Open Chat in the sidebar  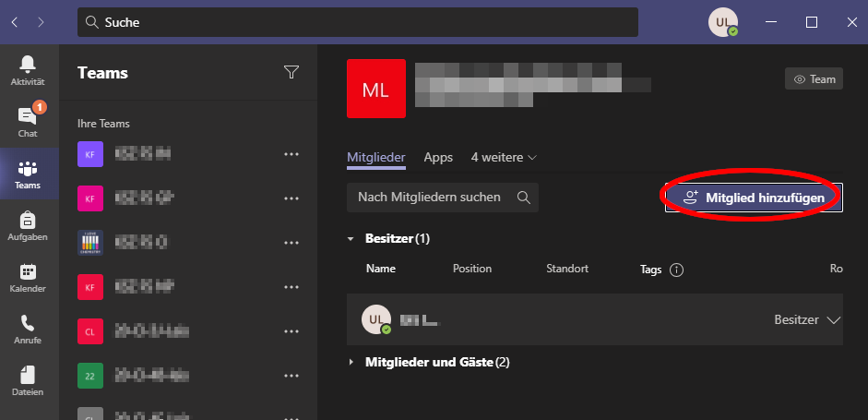click(x=28, y=121)
